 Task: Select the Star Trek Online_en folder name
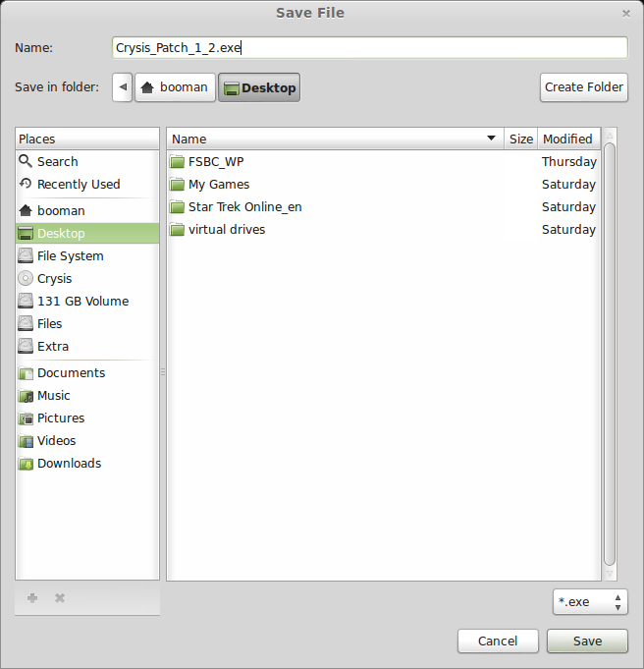245,207
